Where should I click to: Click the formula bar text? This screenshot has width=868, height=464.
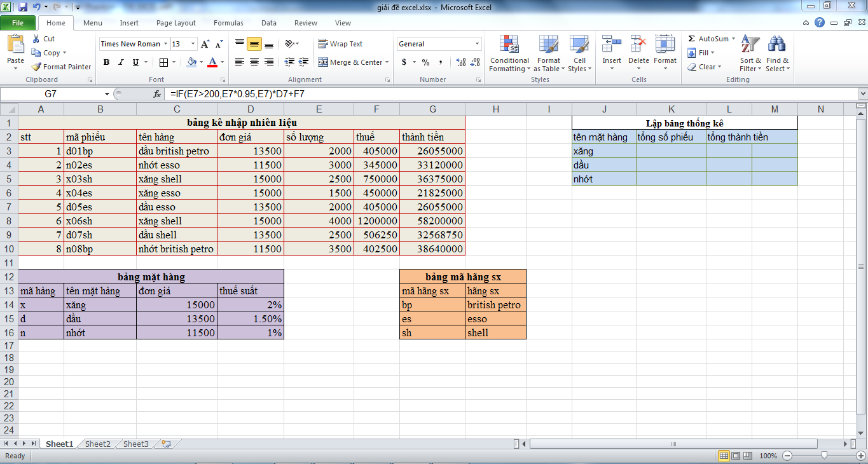point(237,93)
